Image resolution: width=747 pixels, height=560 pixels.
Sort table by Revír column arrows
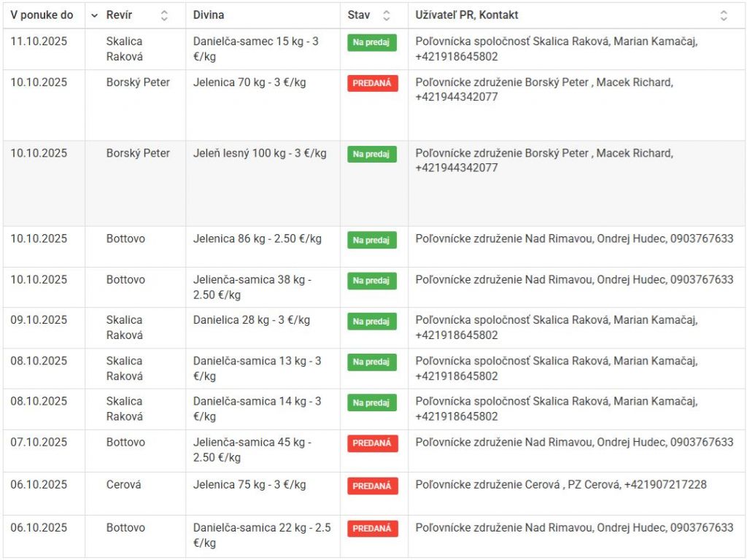pyautogui.click(x=164, y=15)
